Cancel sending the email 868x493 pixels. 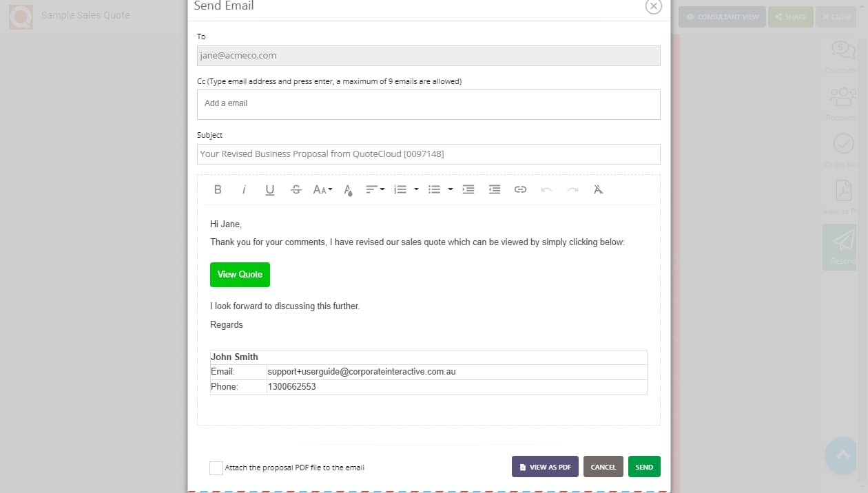click(x=603, y=466)
